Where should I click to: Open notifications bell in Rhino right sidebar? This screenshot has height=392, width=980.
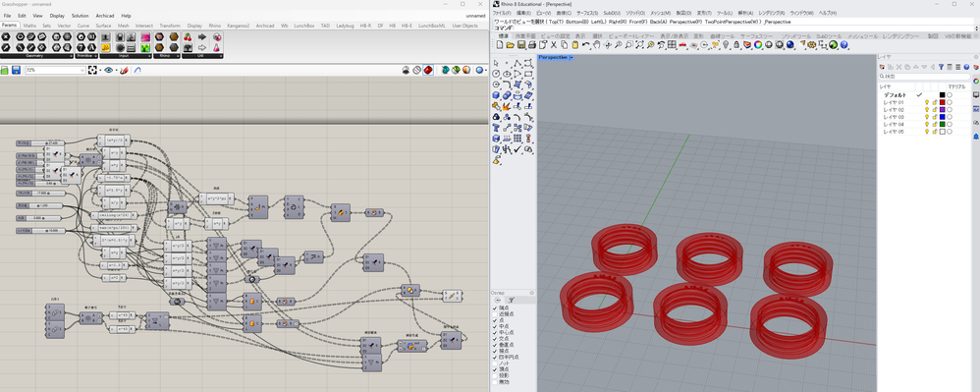tap(976, 136)
